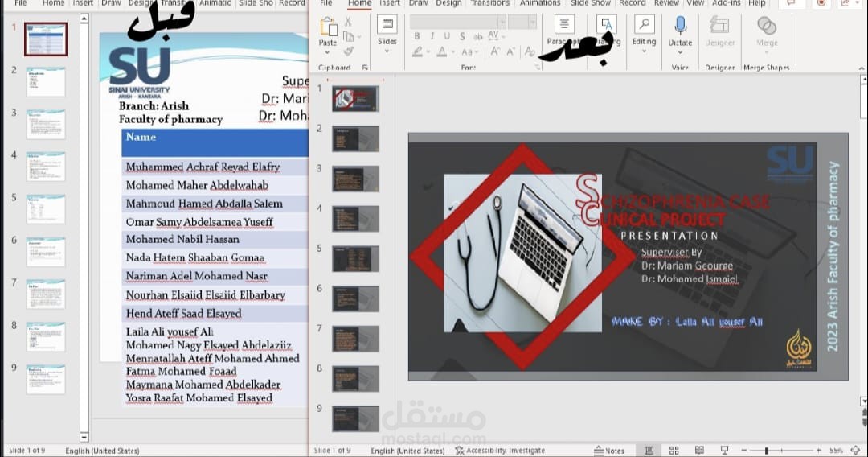The image size is (868, 457).
Task: Open the font name combo box
Action: [458, 22]
